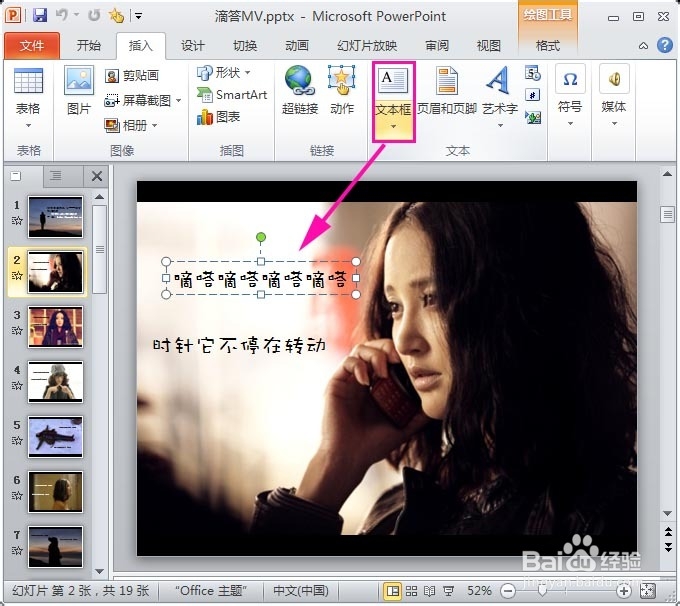Insert a chart with 图表
The height and width of the screenshot is (606, 680).
tap(218, 117)
